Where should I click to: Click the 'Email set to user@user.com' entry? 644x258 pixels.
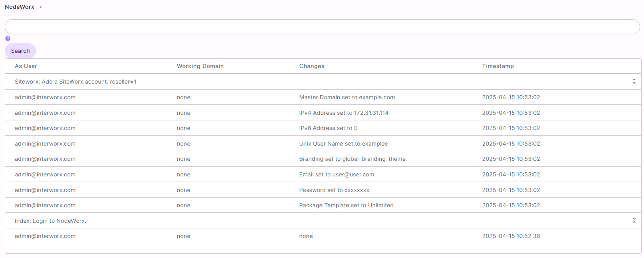(x=336, y=175)
